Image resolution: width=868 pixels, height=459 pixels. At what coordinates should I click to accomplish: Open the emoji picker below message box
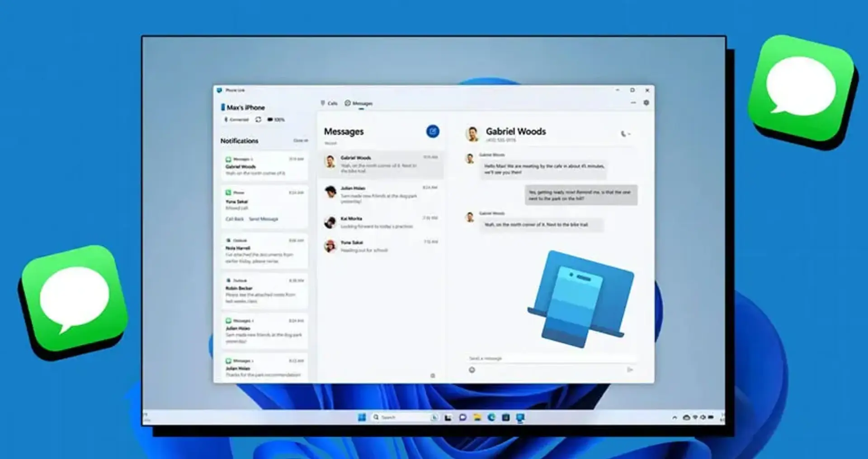[472, 370]
